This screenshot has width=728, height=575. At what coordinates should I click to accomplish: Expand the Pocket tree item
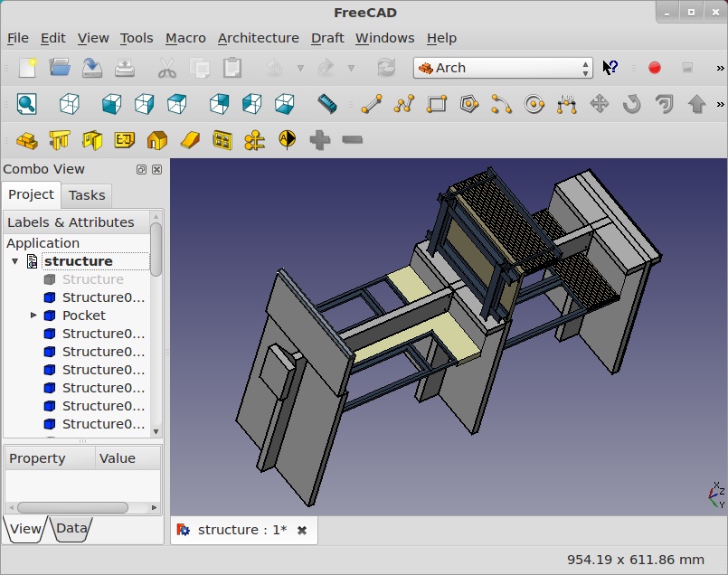[33, 316]
